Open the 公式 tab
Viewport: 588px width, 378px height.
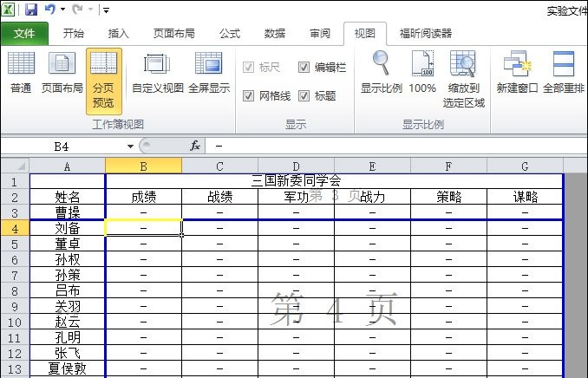230,33
